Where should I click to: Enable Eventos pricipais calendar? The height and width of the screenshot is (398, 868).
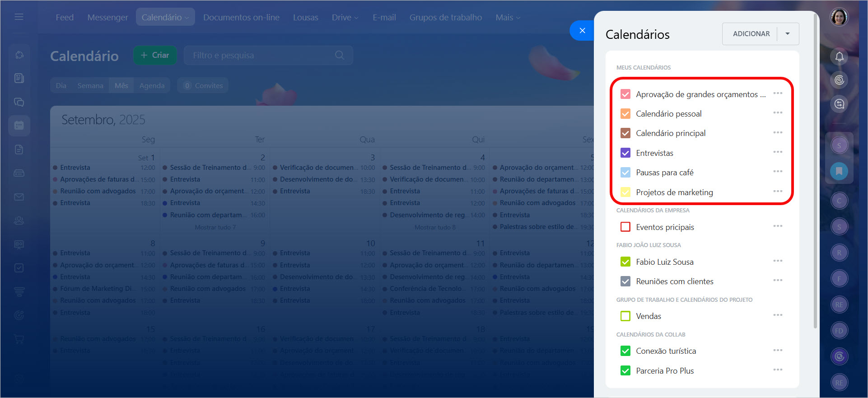pos(625,227)
